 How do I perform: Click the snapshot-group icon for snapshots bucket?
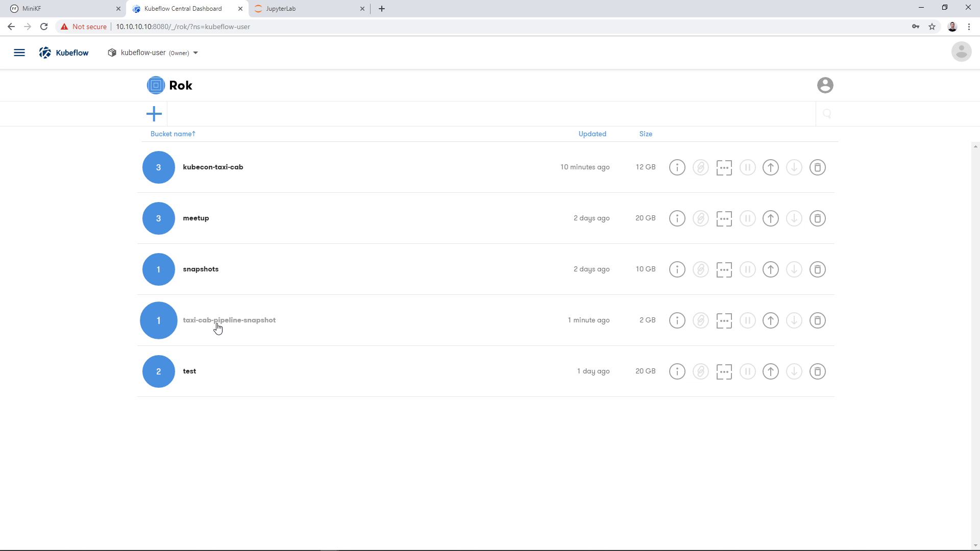[724, 269]
